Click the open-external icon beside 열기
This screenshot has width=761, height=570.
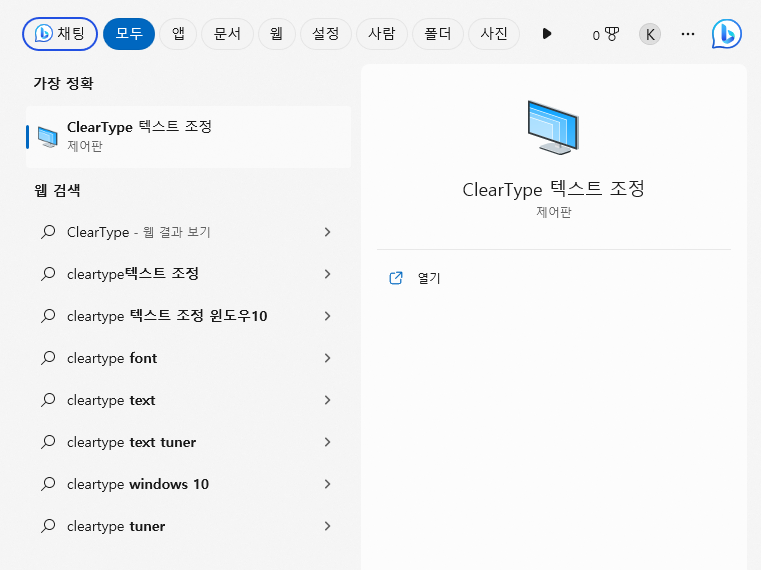pos(396,278)
